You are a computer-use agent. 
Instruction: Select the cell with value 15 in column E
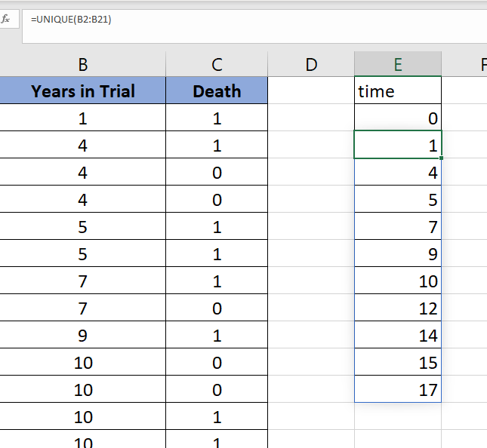[398, 362]
